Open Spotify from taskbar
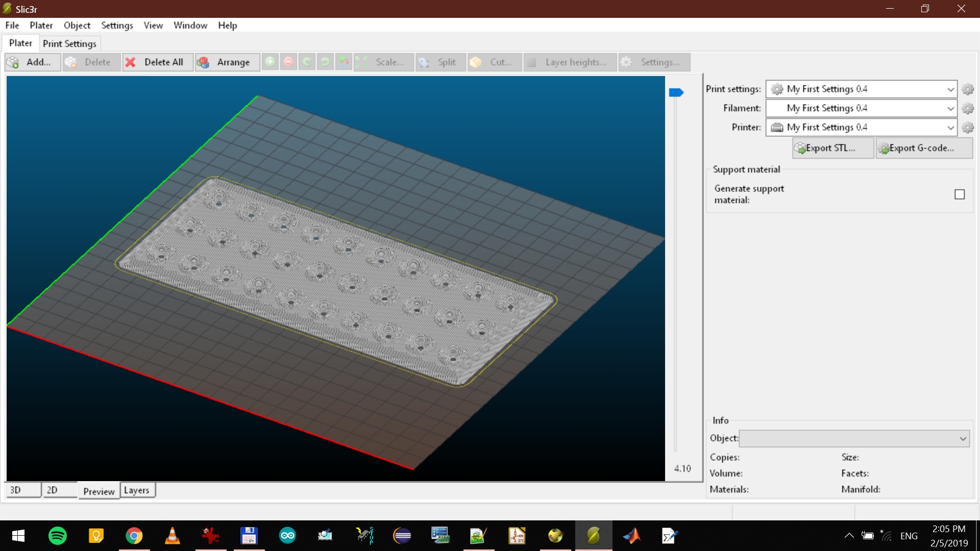 click(x=58, y=536)
